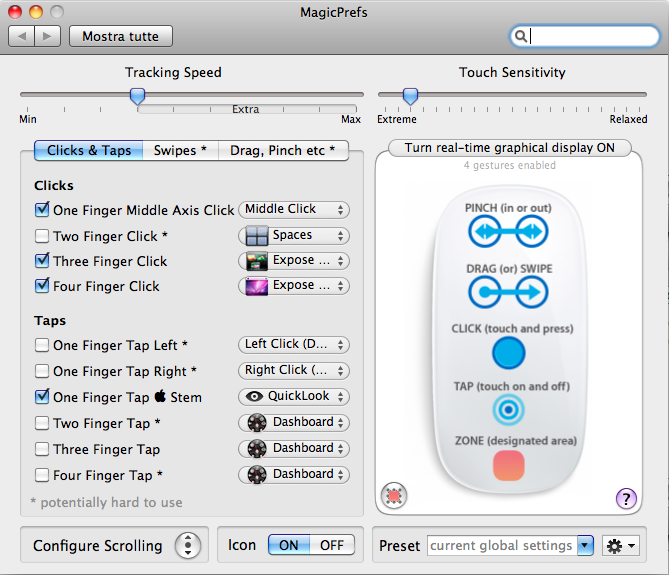Image resolution: width=669 pixels, height=575 pixels.
Task: Click the Expose icon for Three Finger Click
Action: coord(257,261)
